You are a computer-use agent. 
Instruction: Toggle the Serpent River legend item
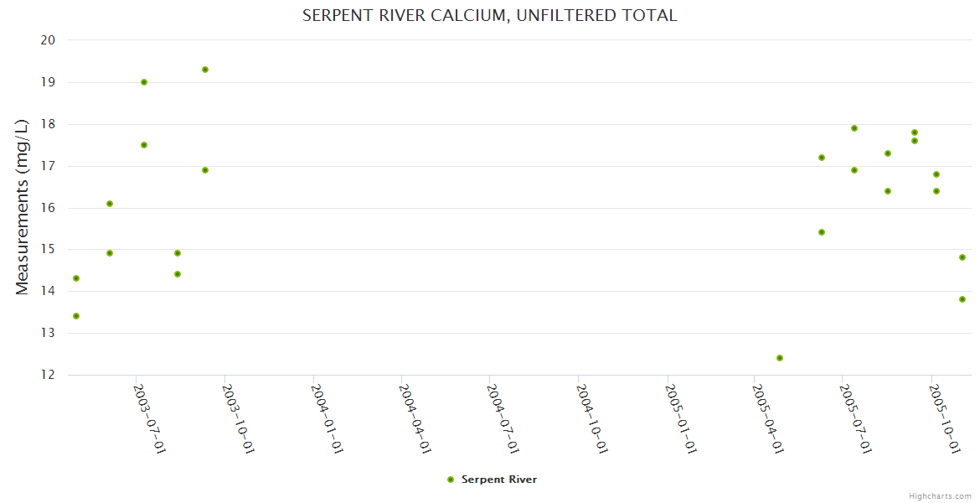[x=498, y=480]
